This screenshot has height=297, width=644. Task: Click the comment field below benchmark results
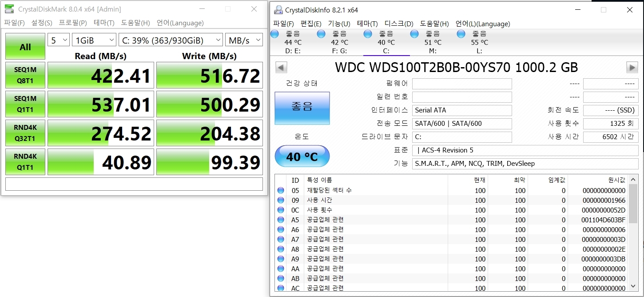pyautogui.click(x=134, y=184)
